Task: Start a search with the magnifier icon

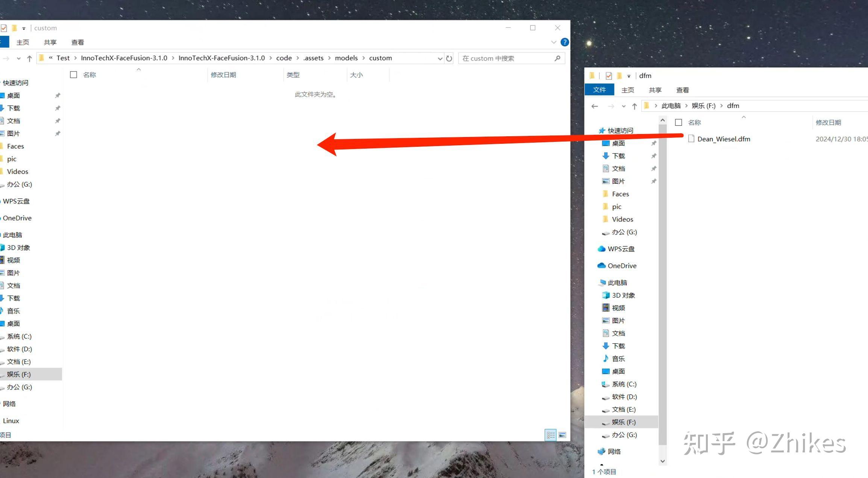Action: 558,58
